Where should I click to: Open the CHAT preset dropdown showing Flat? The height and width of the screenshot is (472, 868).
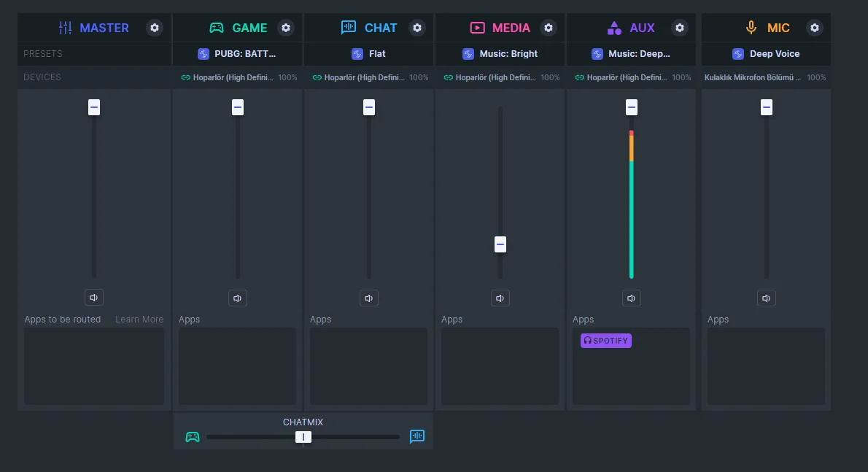pos(368,54)
